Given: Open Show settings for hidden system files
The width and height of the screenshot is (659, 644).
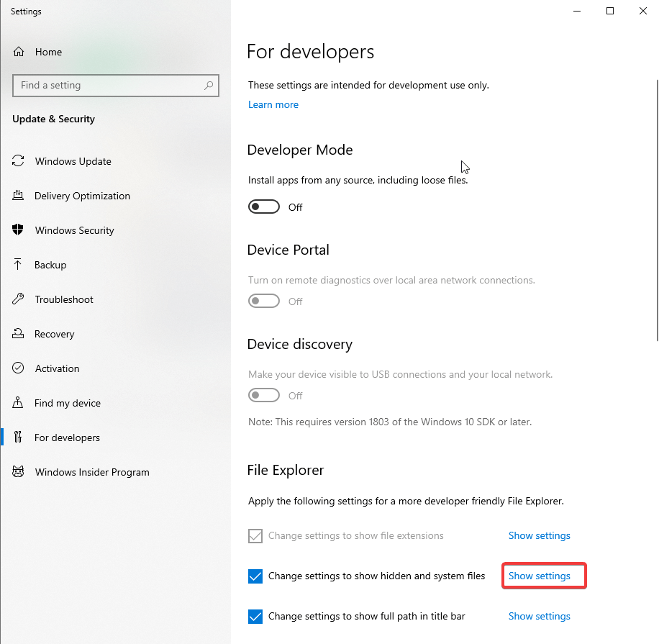Looking at the screenshot, I should [539, 576].
